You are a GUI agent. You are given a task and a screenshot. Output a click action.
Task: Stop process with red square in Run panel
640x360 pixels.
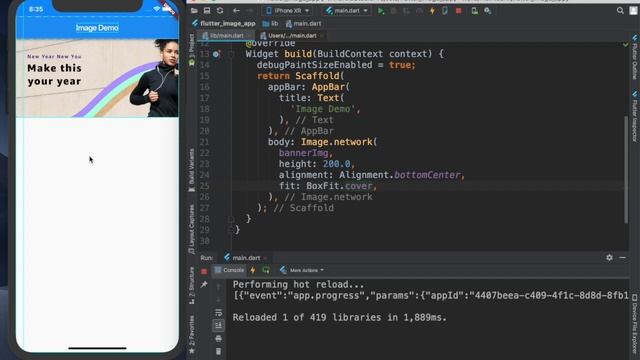204,271
